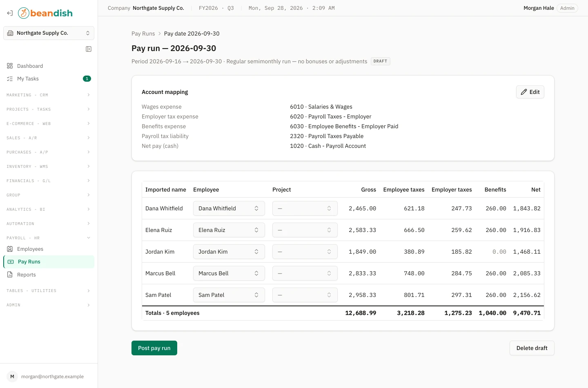Click the M user avatar
Viewport: 588px width, 388px height.
[12, 377]
